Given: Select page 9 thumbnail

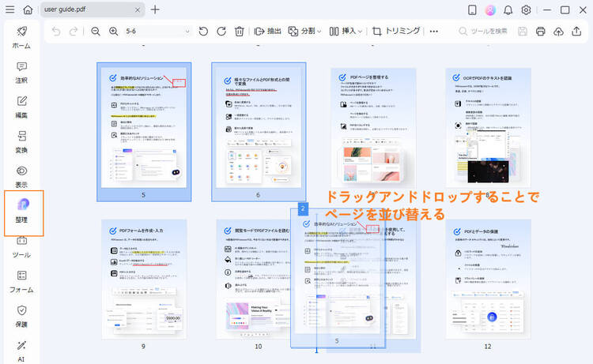Looking at the screenshot, I should 144,279.
